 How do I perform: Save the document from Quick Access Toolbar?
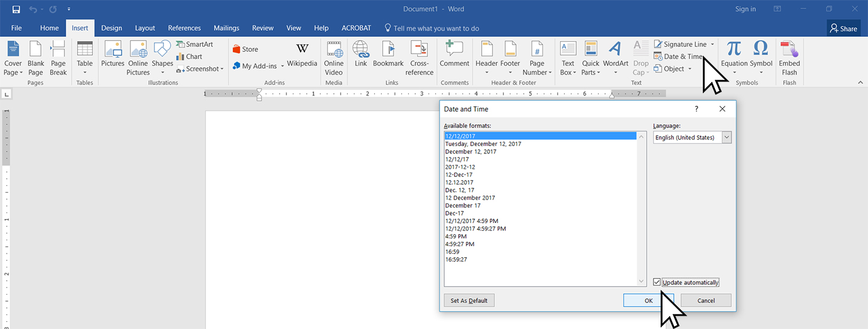(16, 9)
